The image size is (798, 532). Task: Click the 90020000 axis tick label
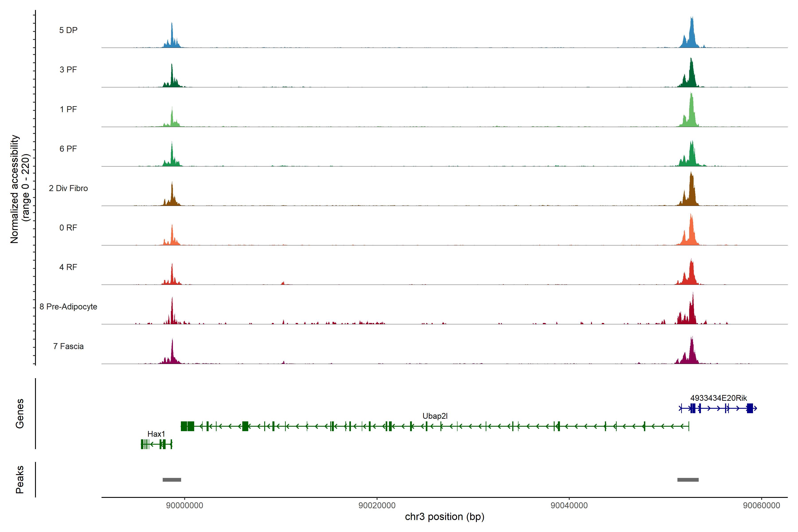point(377,506)
